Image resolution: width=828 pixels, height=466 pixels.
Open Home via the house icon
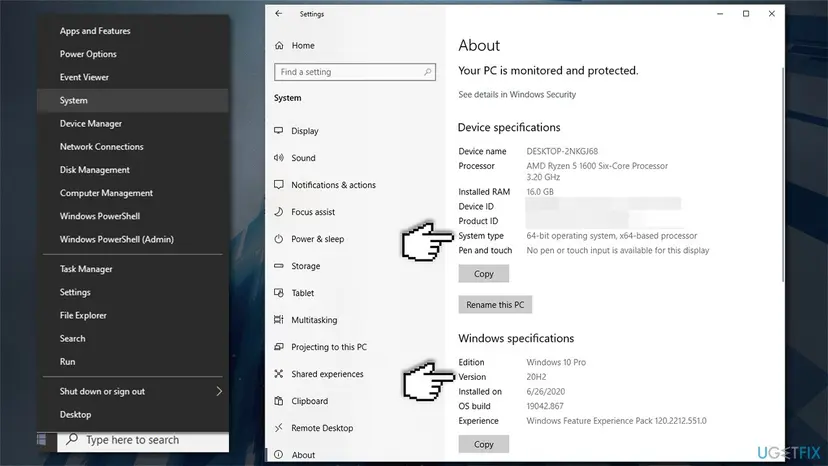click(x=279, y=45)
